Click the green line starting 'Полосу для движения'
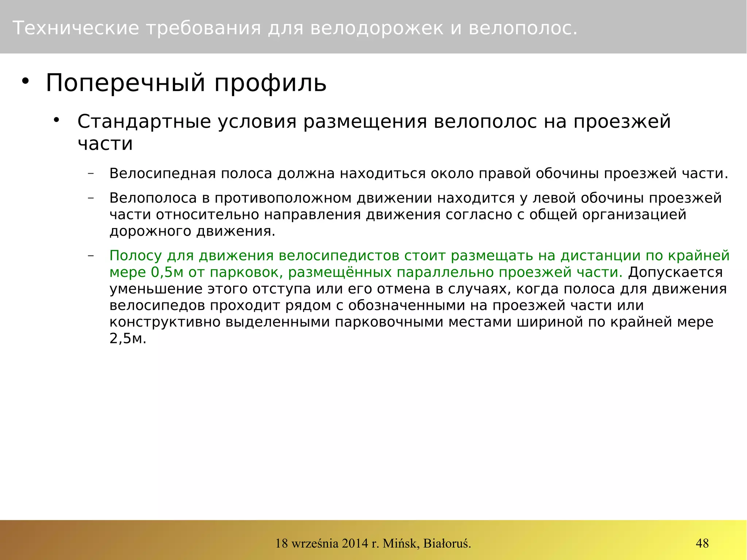Screen dimensions: 747x560 click(x=419, y=256)
